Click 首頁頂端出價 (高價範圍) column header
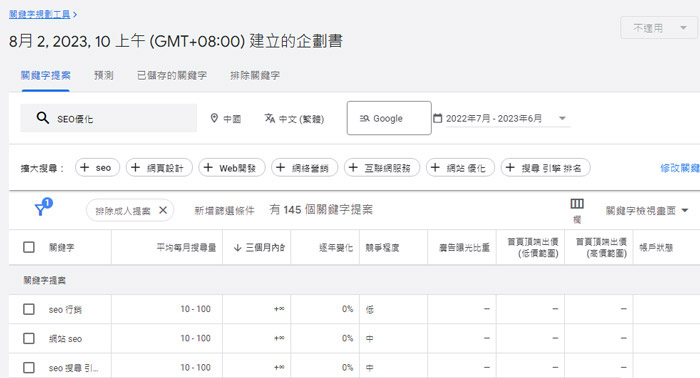700x378 pixels. coord(601,247)
